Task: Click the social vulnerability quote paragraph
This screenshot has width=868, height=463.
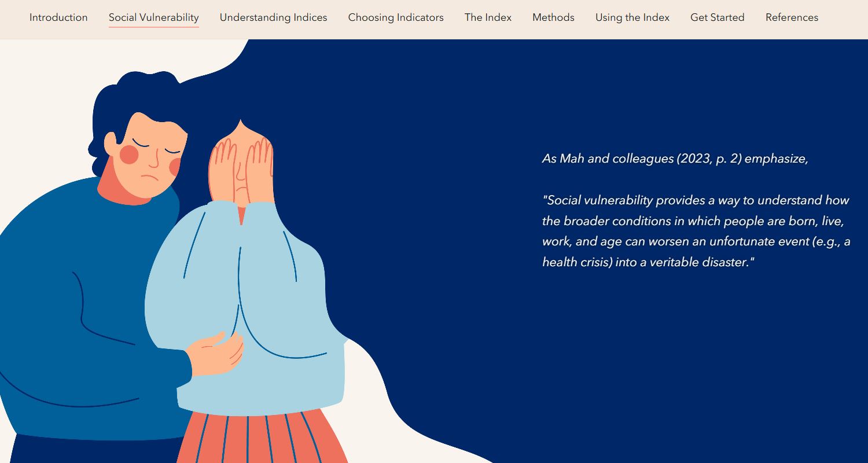Action: [696, 231]
